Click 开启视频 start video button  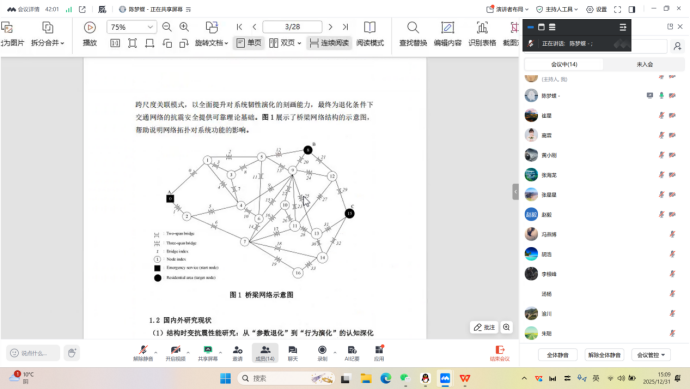(x=176, y=353)
